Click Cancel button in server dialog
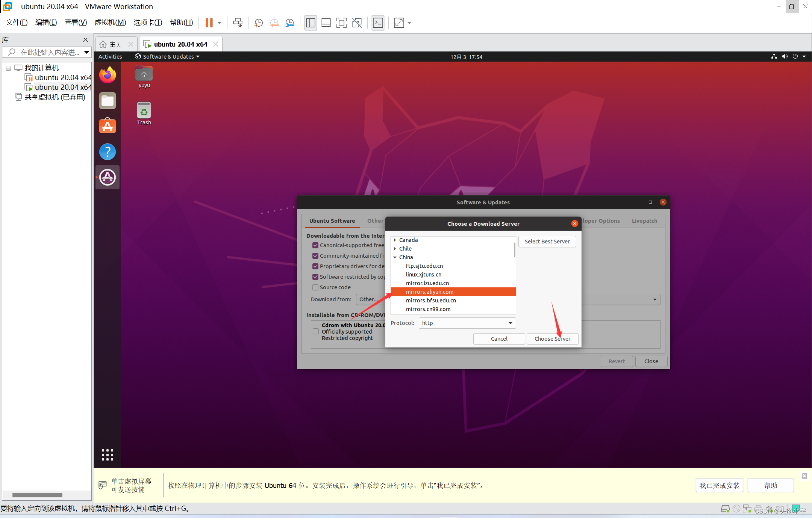This screenshot has width=812, height=518. coord(500,338)
